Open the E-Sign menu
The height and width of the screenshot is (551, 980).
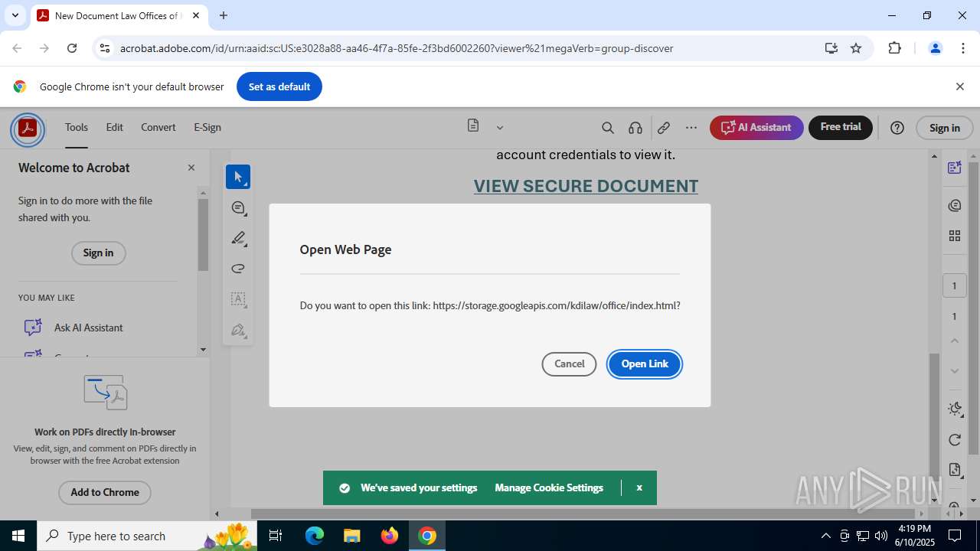207,128
